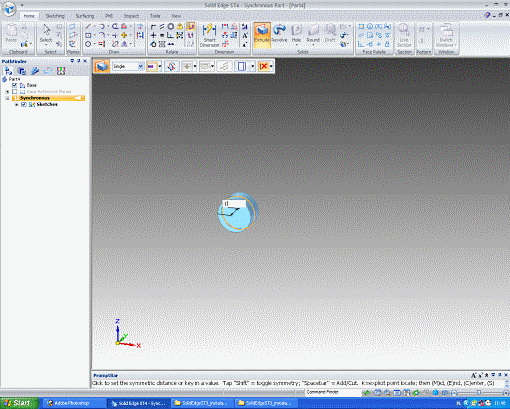Click the XYZ coordinate triad
This screenshot has height=409, width=510.
pos(127,334)
